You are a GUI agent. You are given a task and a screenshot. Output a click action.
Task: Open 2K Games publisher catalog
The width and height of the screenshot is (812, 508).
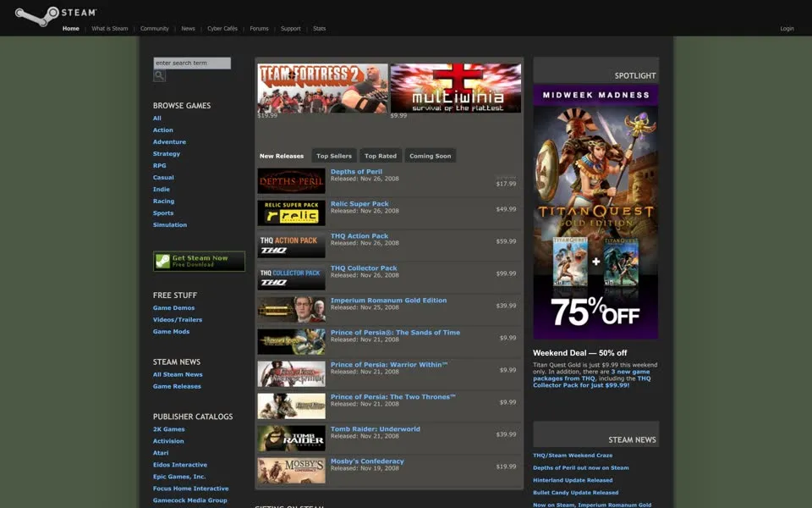coord(169,429)
